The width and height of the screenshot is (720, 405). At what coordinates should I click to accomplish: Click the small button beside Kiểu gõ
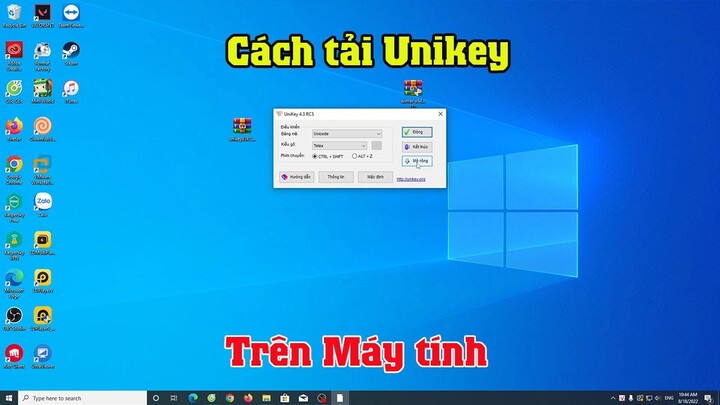pos(377,146)
